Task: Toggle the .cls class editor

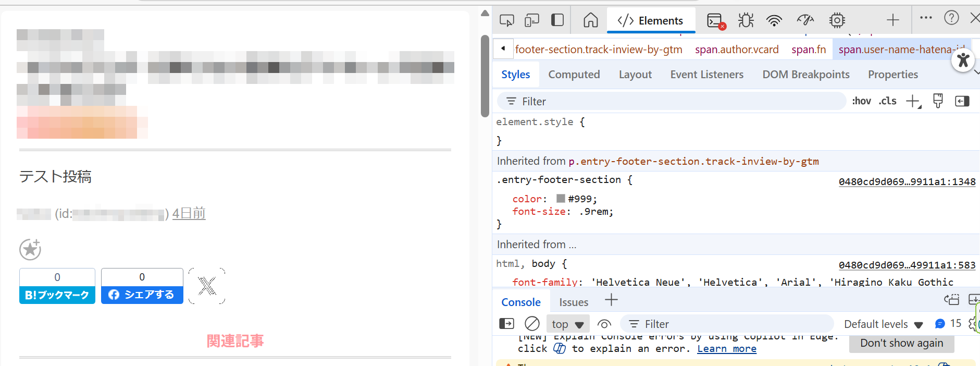Action: point(887,101)
